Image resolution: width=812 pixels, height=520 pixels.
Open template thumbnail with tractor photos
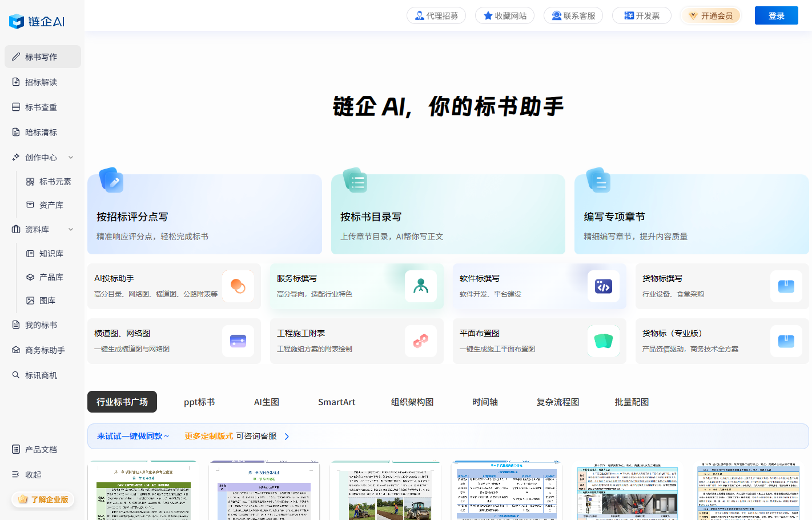pos(385,490)
